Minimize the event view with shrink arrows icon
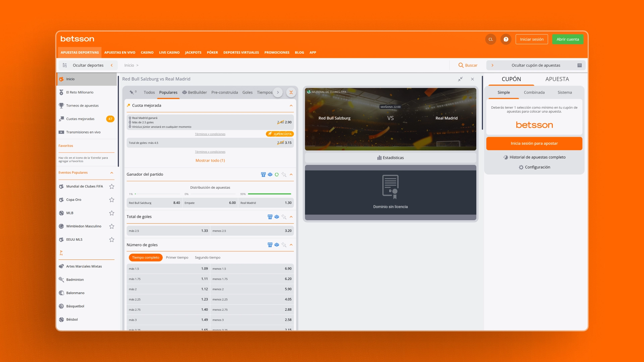The image size is (644, 362). [x=460, y=79]
